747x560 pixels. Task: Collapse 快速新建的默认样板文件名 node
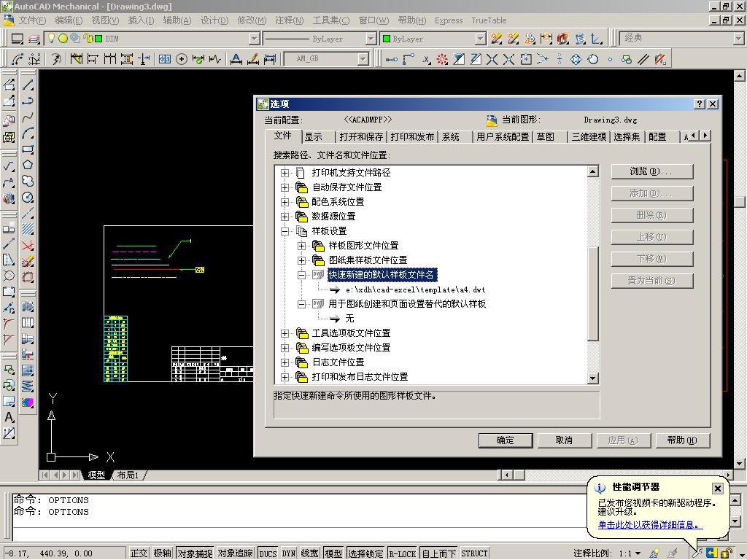[x=301, y=275]
